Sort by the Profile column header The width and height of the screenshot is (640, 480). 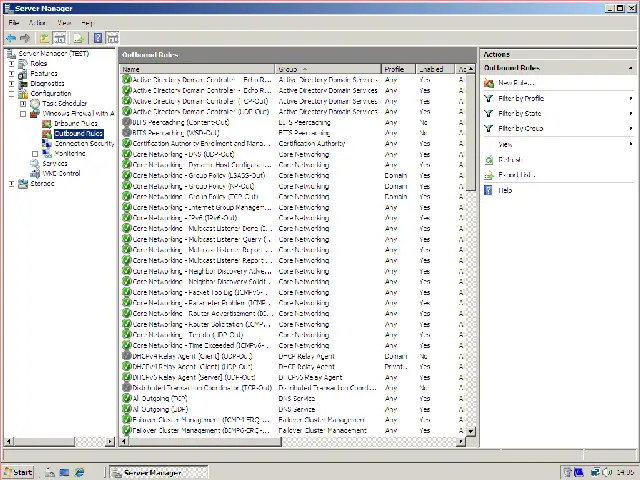tap(398, 69)
